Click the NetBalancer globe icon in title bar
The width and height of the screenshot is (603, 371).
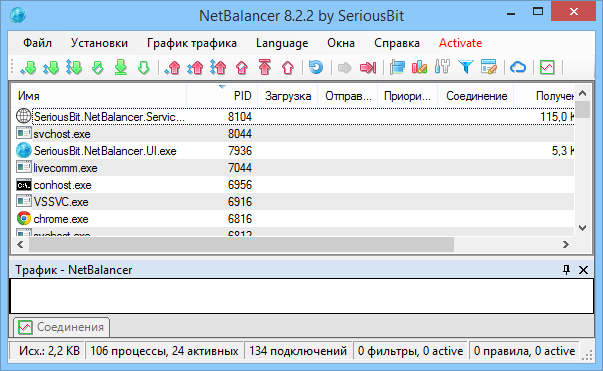[18, 15]
